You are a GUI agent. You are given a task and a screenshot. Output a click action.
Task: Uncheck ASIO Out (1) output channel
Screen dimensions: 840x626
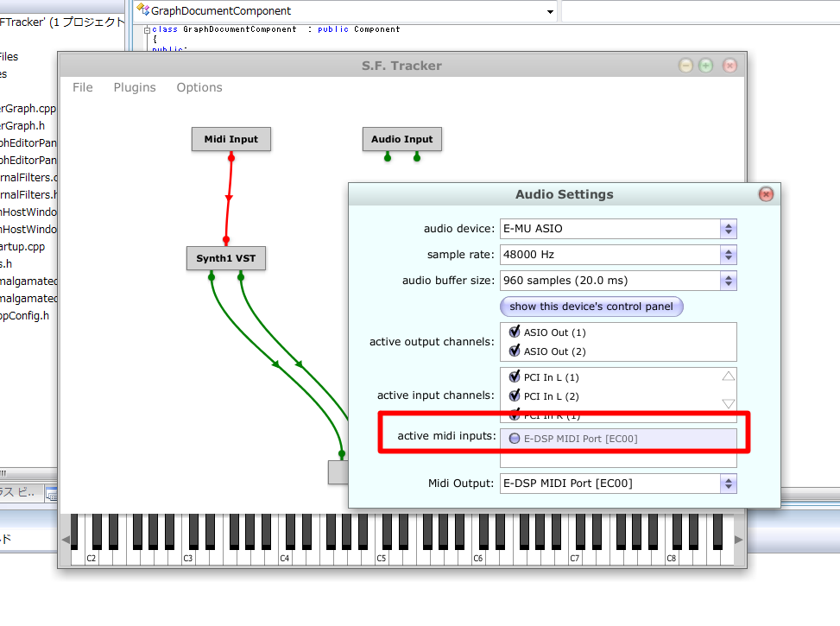pyautogui.click(x=515, y=332)
